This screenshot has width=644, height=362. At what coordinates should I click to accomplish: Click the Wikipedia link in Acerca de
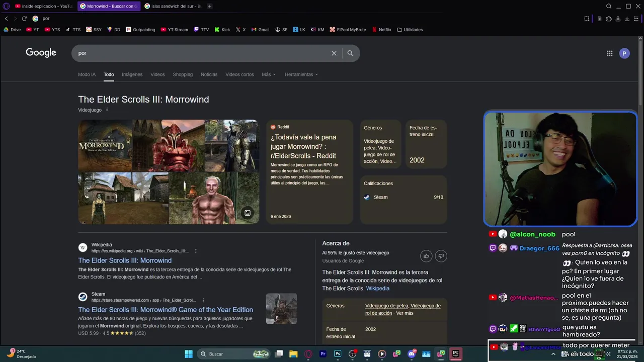[377, 289]
